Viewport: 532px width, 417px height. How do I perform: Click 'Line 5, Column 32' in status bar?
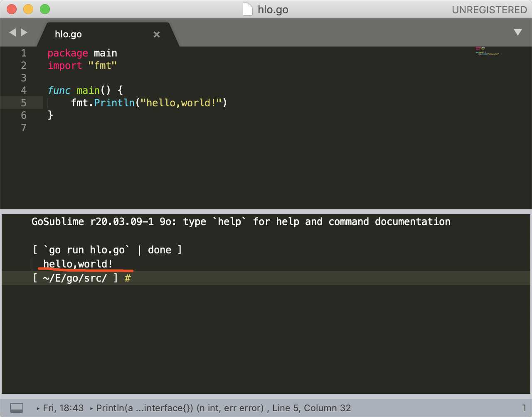(312, 408)
